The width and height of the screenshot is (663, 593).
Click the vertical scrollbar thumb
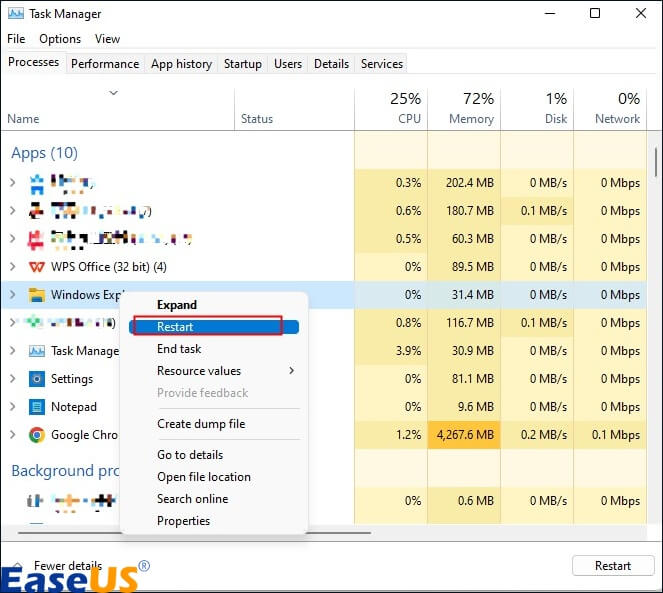pos(655,162)
